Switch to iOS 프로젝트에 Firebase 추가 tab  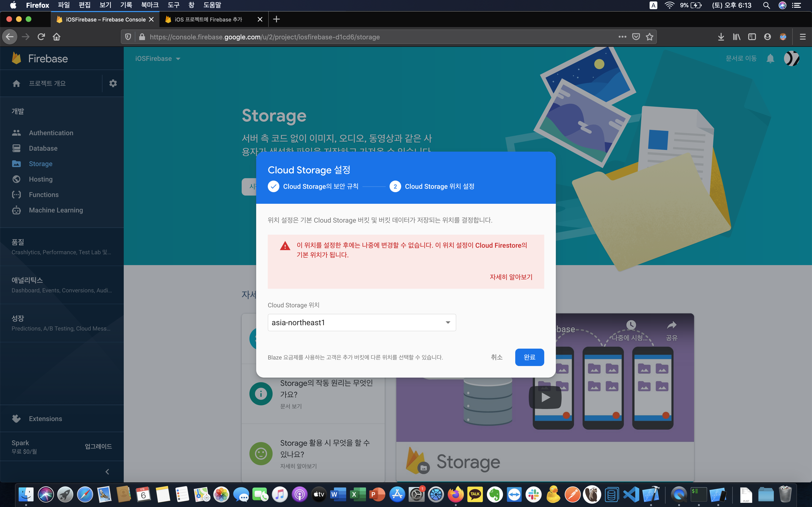click(209, 20)
